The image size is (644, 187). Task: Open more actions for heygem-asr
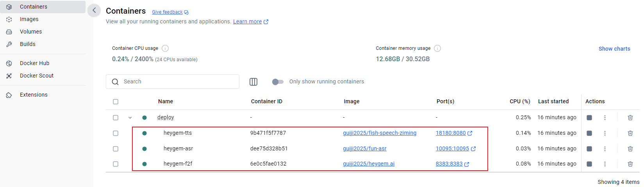coord(605,149)
